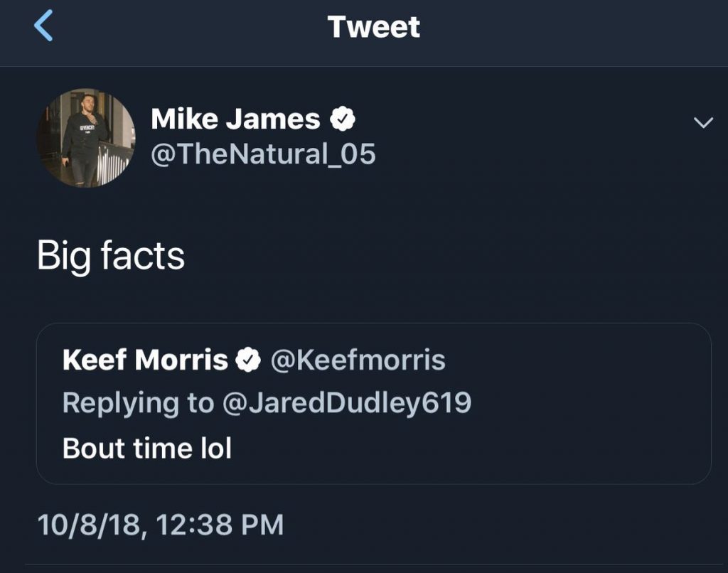This screenshot has width=728, height=573.
Task: Click Keef Morris's verified badge
Action: pos(247,360)
